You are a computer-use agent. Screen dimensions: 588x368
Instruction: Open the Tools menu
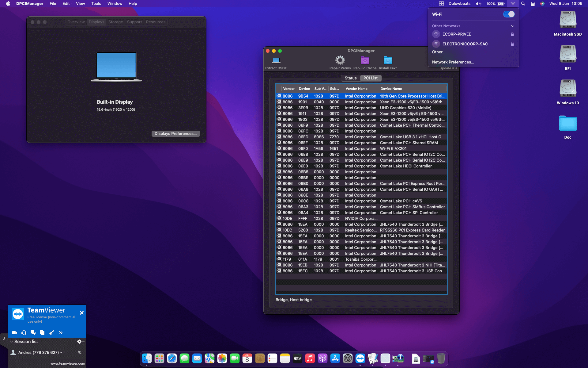(96, 3)
